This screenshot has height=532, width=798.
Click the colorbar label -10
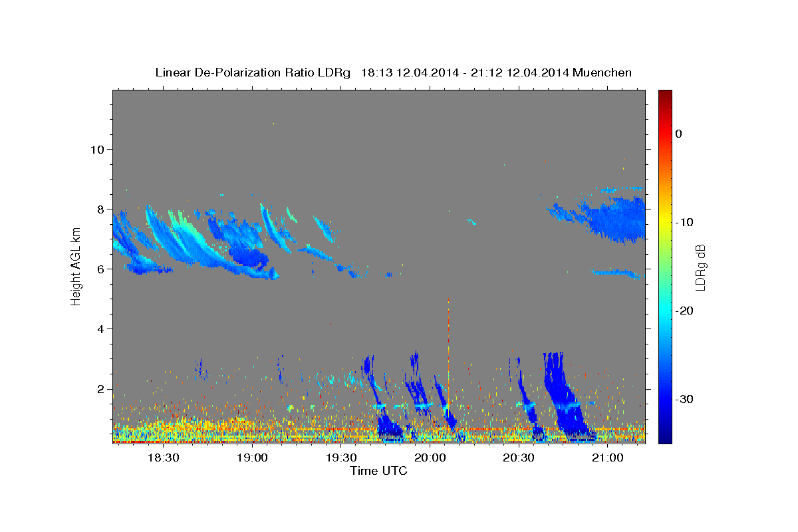[684, 222]
